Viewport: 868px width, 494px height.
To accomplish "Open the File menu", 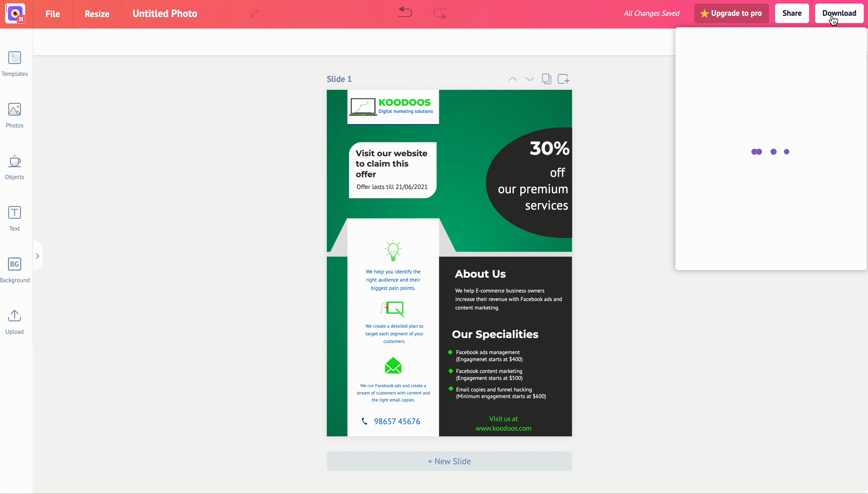I will (x=53, y=13).
